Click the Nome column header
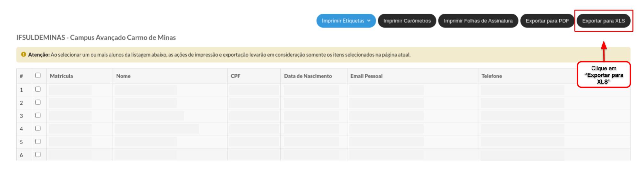Image resolution: width=644 pixels, height=174 pixels. (x=123, y=76)
